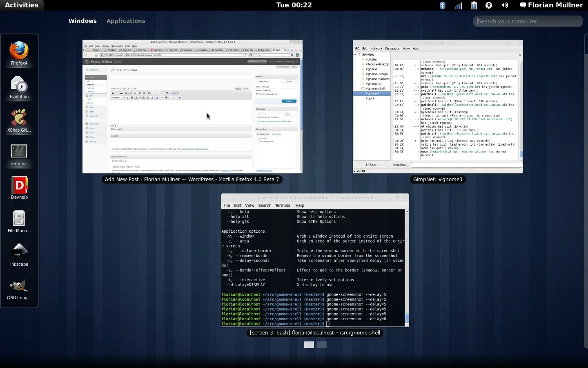Screen dimensions: 588x368
Task: Click the battery status icon
Action: tap(474, 5)
